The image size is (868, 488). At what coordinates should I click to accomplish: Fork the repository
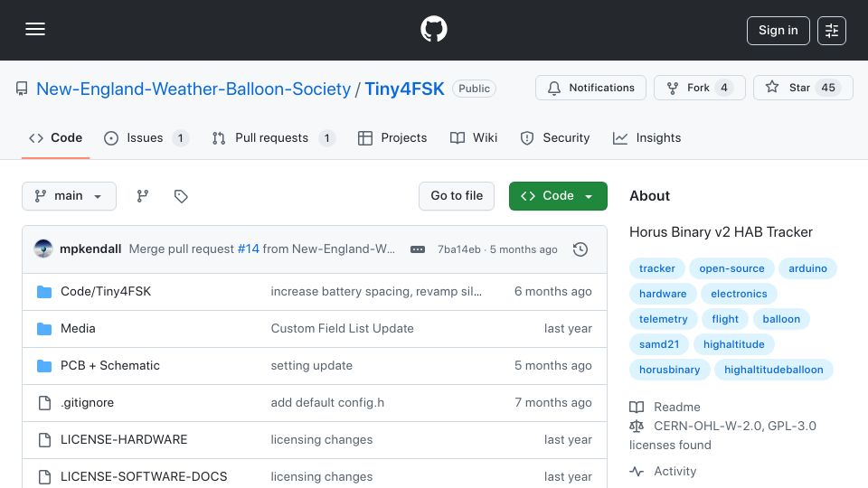pos(699,88)
